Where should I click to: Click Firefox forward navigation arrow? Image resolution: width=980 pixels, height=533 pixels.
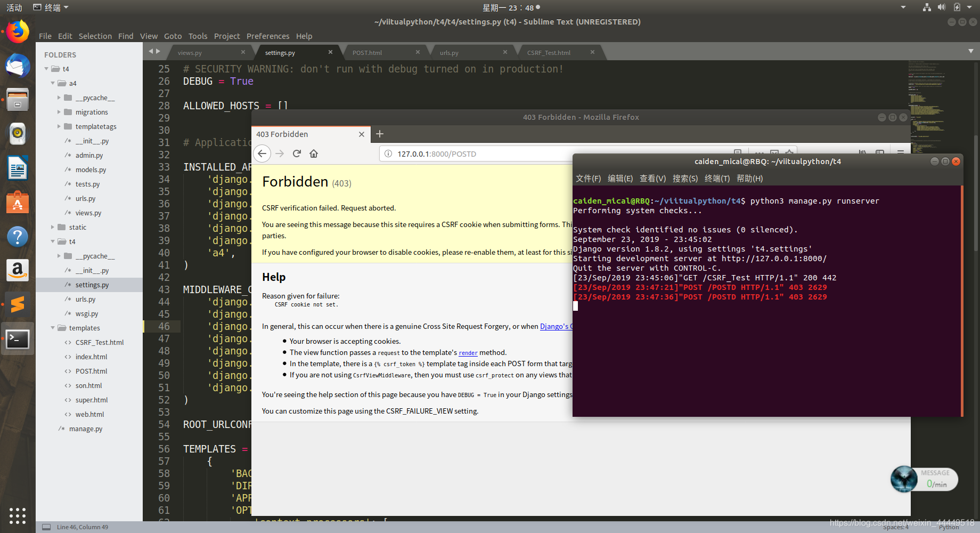(x=280, y=154)
